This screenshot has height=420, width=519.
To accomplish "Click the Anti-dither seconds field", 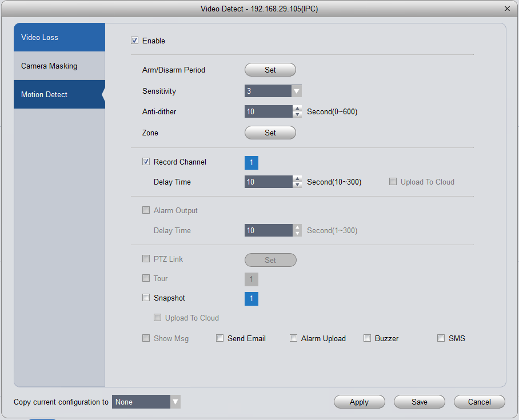I will click(269, 111).
